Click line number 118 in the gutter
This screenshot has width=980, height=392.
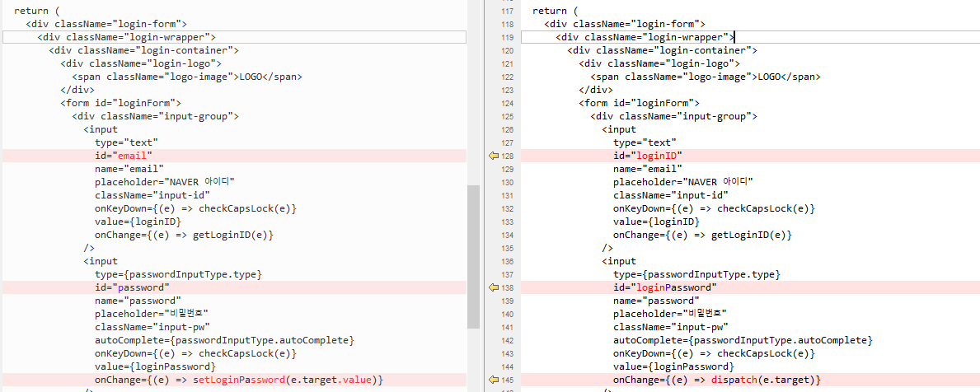pos(508,24)
